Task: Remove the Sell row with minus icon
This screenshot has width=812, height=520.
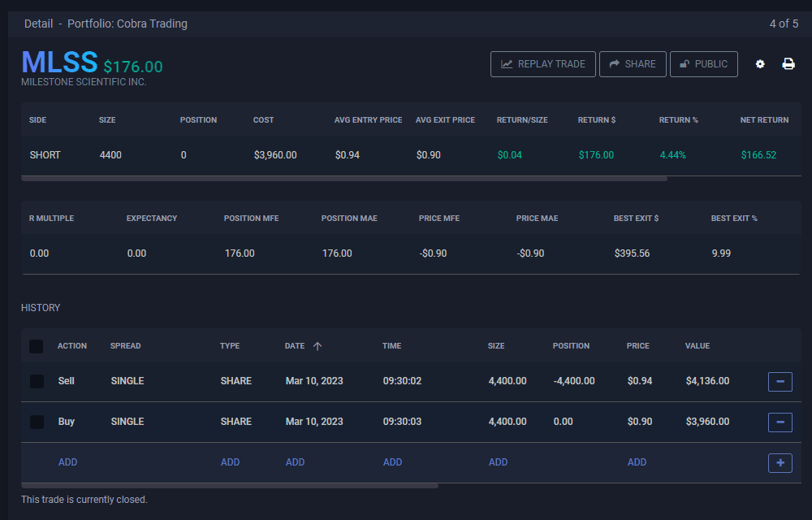Action: (x=780, y=381)
